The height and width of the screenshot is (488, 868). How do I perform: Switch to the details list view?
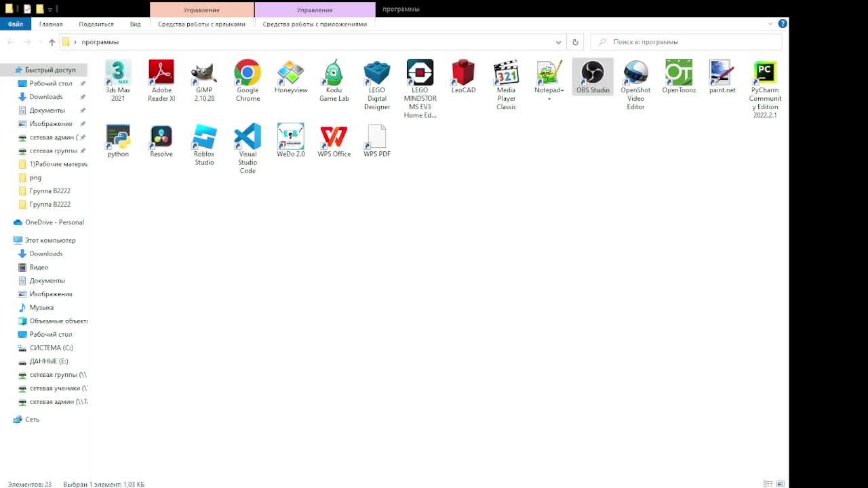point(768,484)
